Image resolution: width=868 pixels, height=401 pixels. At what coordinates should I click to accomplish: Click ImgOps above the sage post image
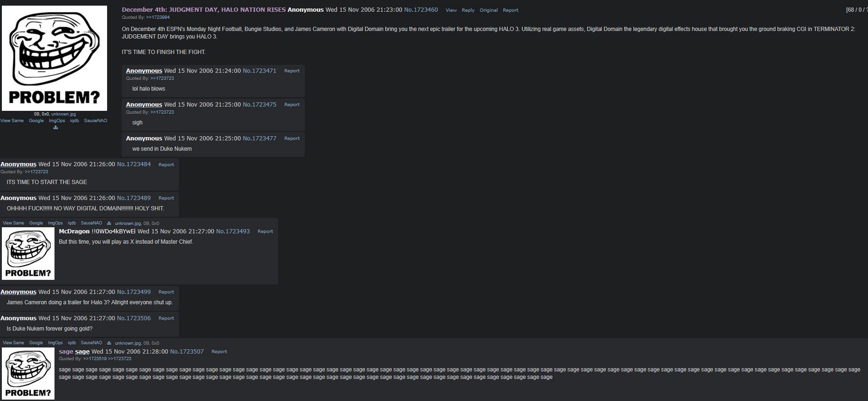tap(55, 343)
